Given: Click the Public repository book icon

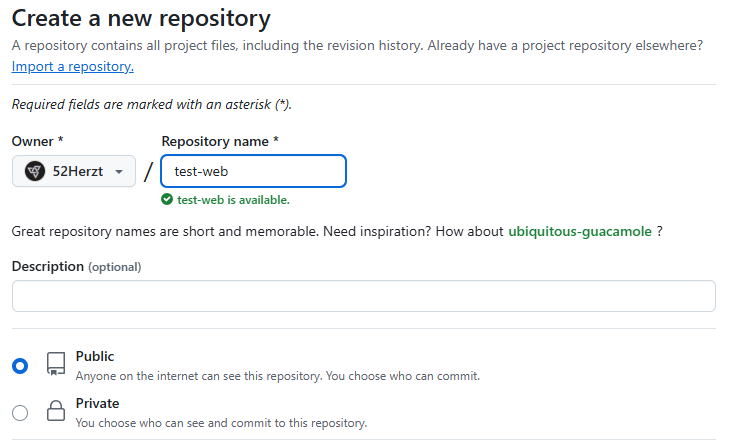Looking at the screenshot, I should (x=56, y=365).
